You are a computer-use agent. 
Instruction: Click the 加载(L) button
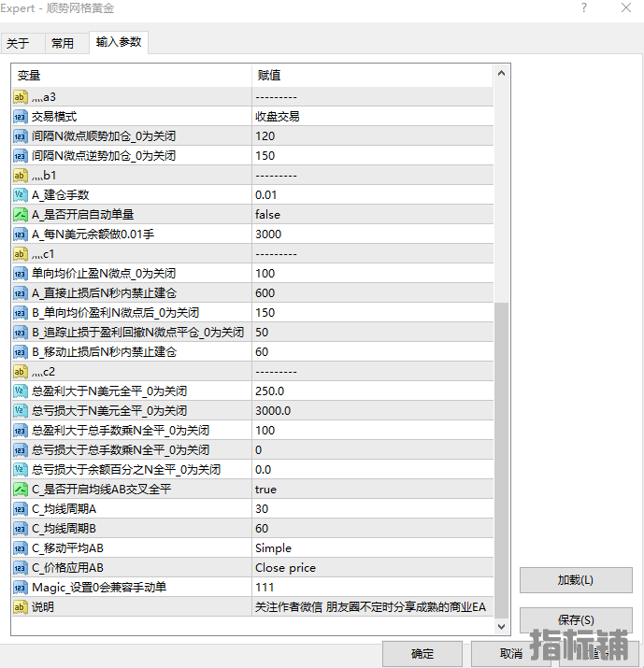point(576,580)
